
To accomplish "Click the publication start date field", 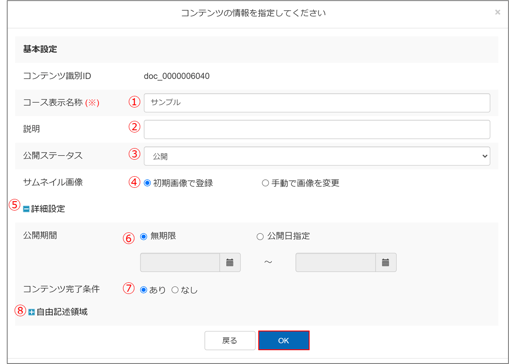I will [180, 262].
